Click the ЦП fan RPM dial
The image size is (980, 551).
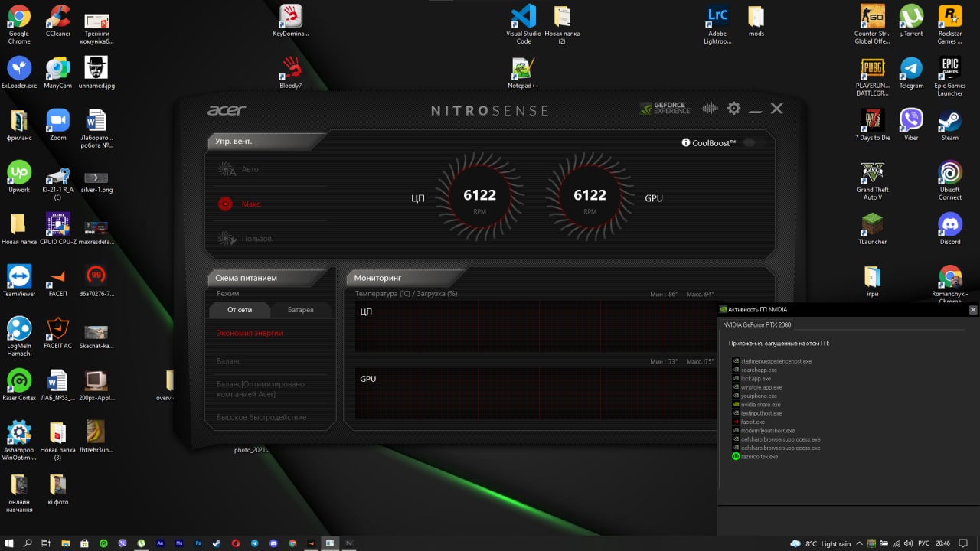(479, 197)
